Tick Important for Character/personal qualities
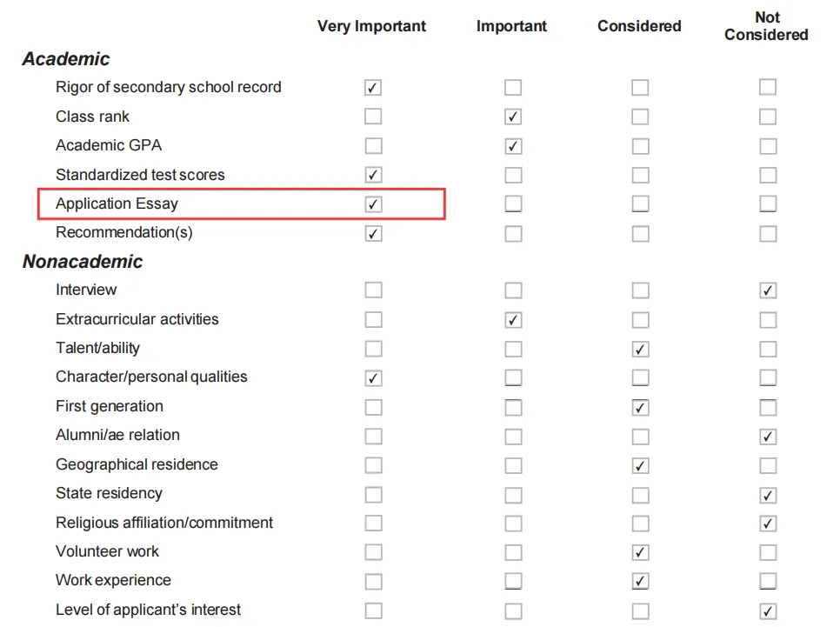This screenshot has width=840, height=627. point(513,377)
